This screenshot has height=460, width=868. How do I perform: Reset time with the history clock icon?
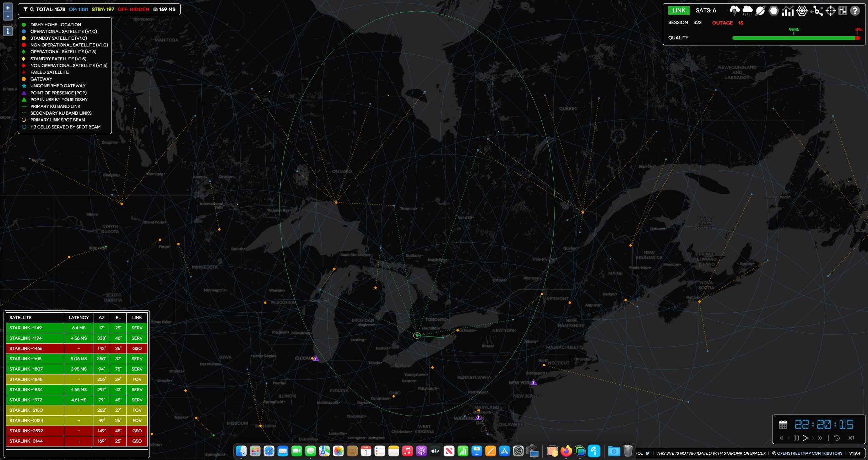[x=837, y=438]
